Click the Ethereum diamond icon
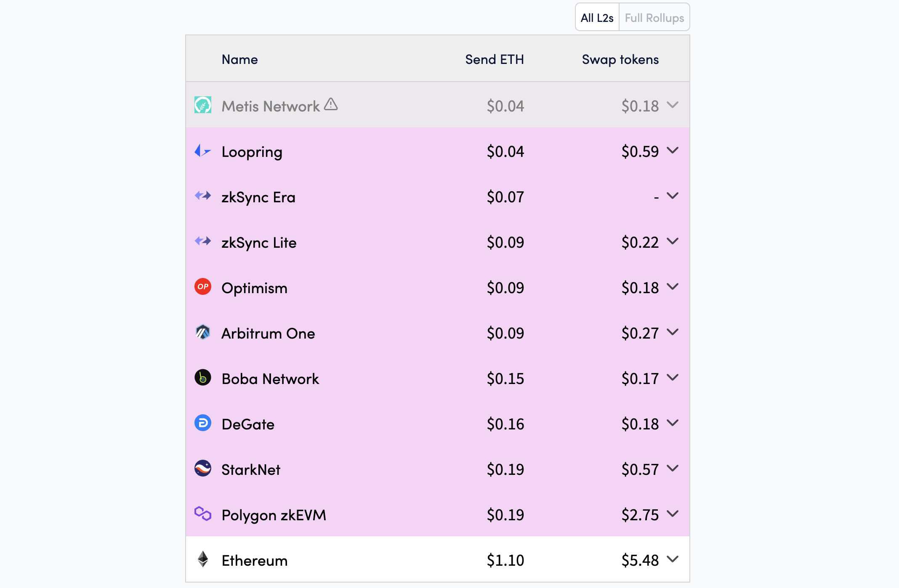This screenshot has width=899, height=588. [202, 560]
